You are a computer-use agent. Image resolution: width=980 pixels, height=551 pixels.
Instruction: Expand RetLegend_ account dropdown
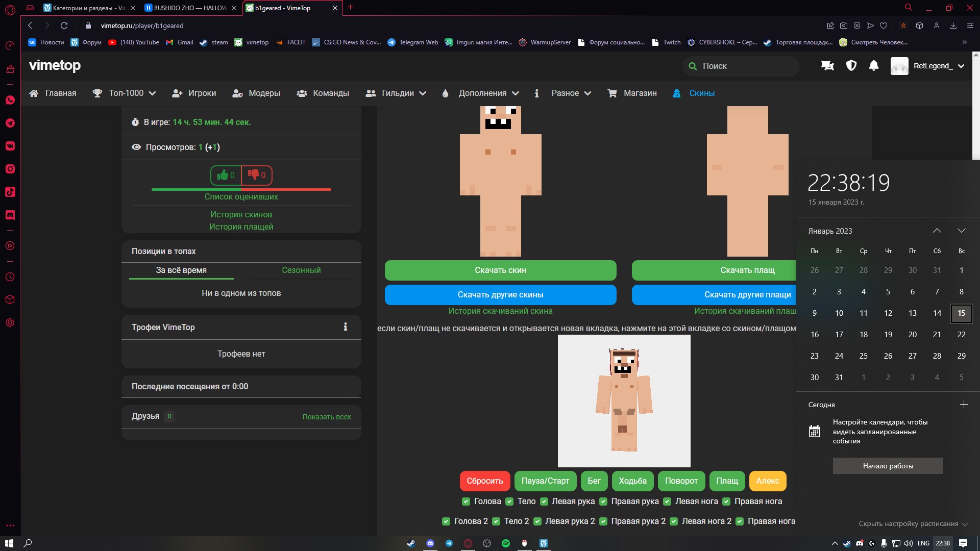(961, 66)
